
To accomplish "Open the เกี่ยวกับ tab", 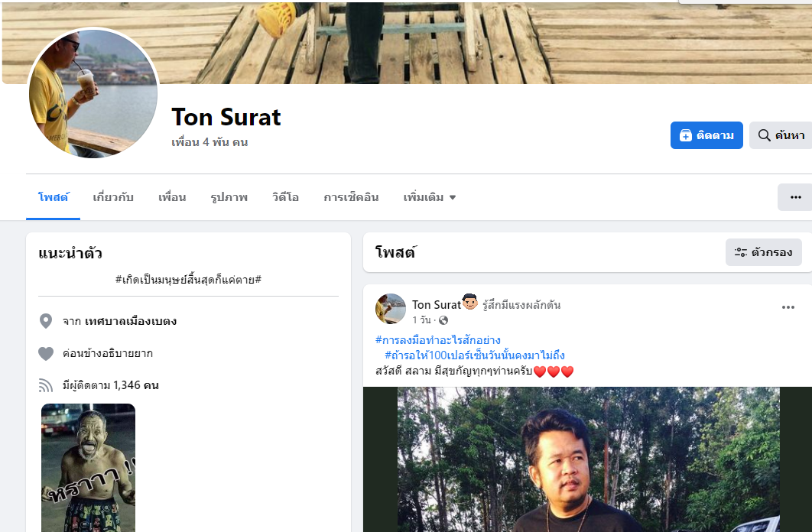I will pos(113,197).
